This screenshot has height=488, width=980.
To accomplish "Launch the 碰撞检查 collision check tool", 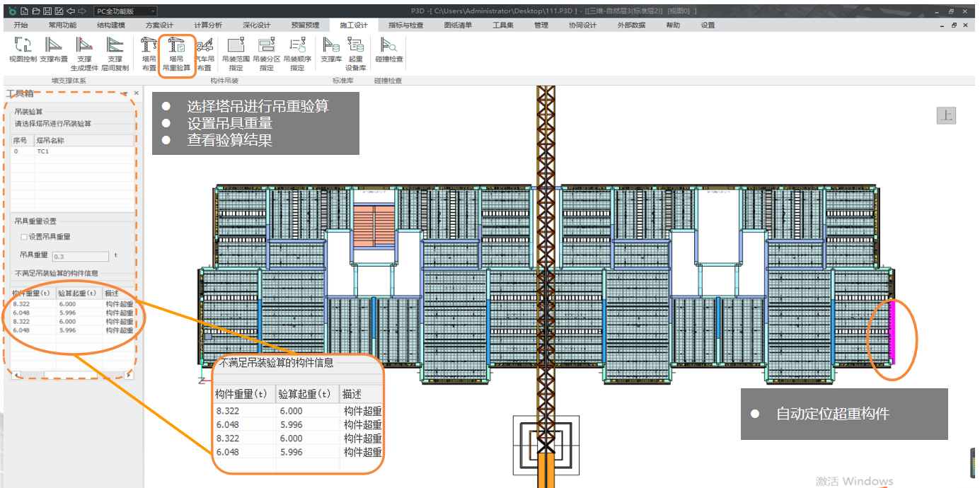I will pos(389,50).
